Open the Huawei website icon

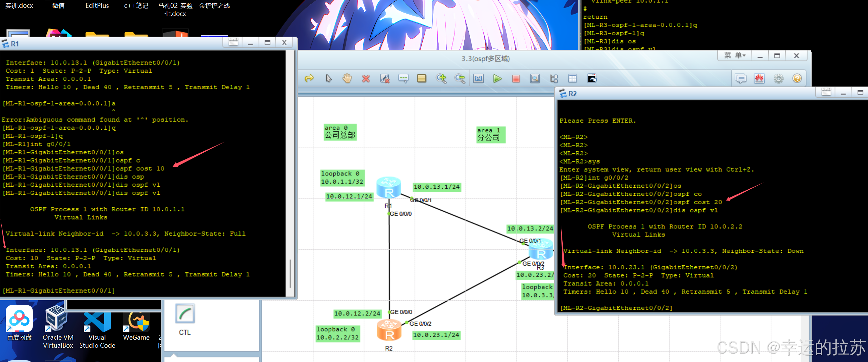point(759,79)
